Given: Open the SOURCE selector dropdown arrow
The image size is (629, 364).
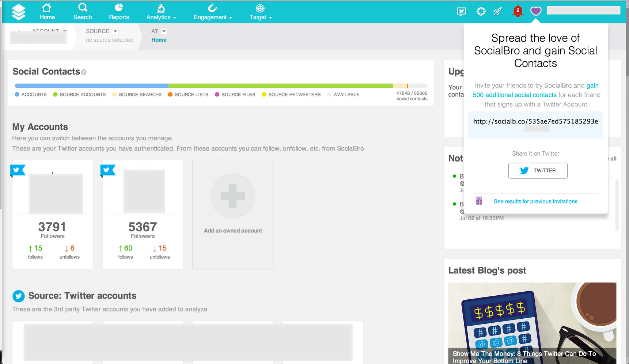Looking at the screenshot, I should 115,31.
